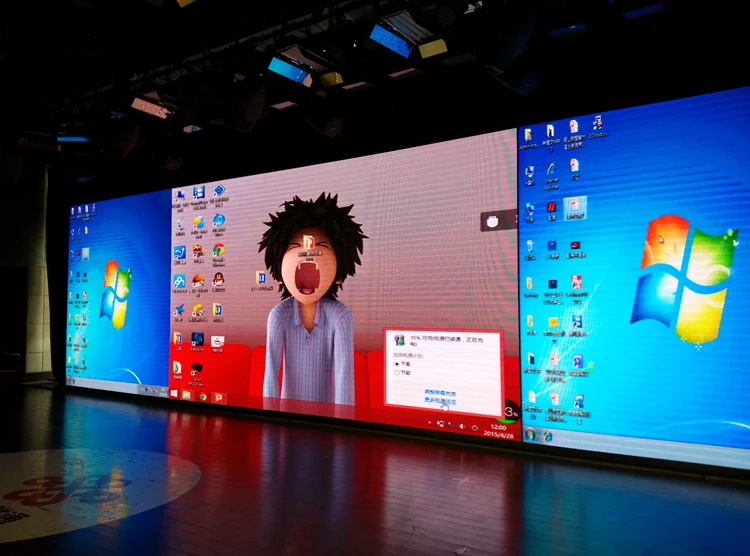The width and height of the screenshot is (750, 556).
Task: Open Windows Start on the middle screen taskbar
Action: 174,393
